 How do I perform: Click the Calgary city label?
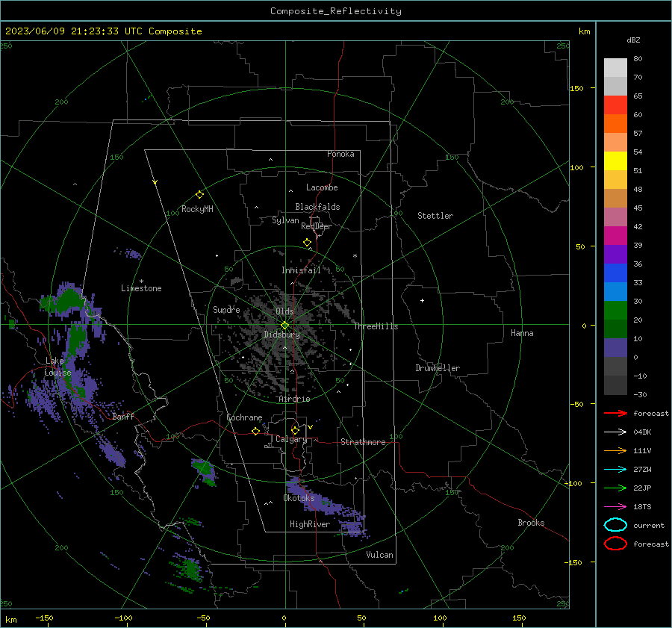pyautogui.click(x=291, y=439)
